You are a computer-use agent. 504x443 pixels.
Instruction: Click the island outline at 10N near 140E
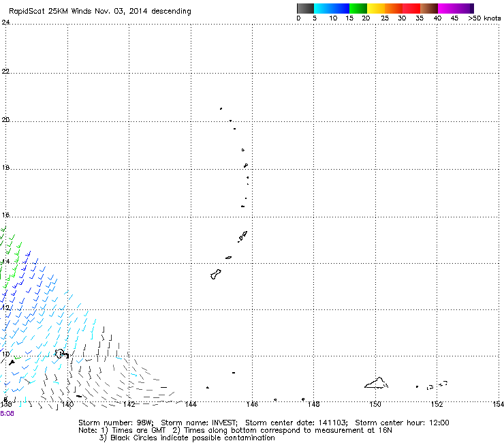click(62, 354)
